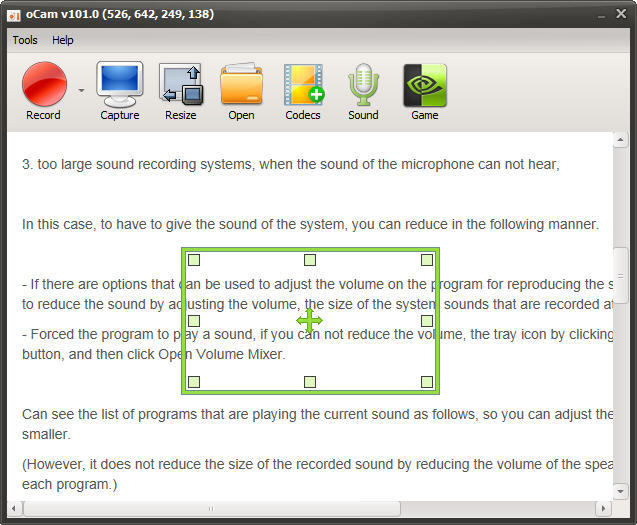Click the left-middle selection resize handle
Screen dimensions: 637x525
(194, 321)
